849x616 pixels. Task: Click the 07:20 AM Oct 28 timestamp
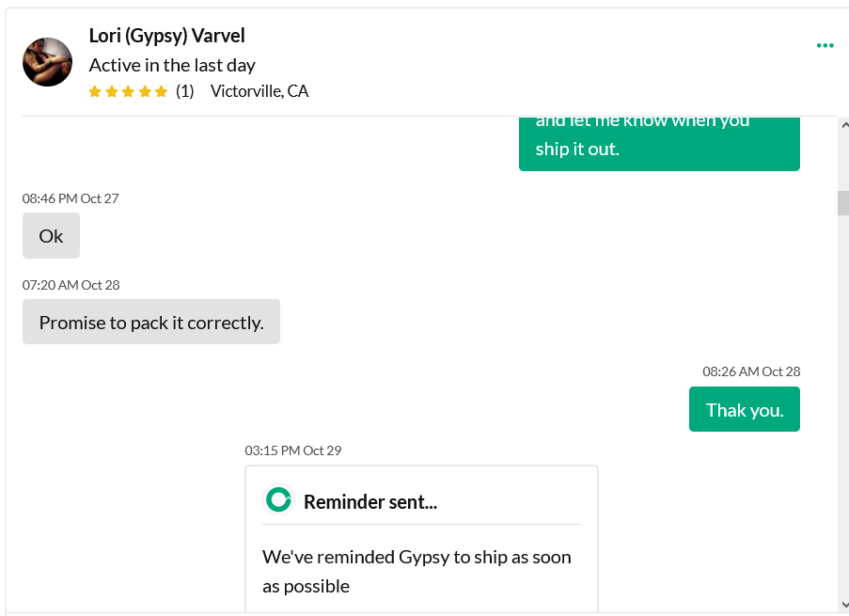click(x=71, y=285)
